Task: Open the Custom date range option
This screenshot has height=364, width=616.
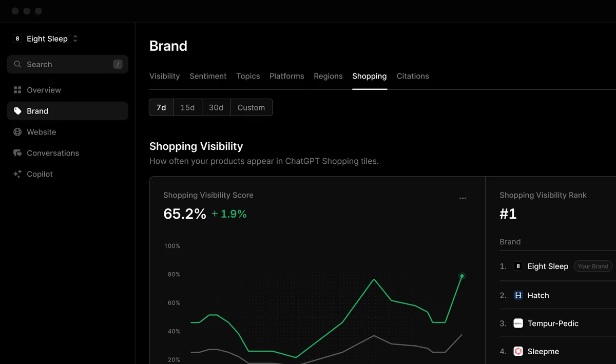Action: [x=251, y=107]
